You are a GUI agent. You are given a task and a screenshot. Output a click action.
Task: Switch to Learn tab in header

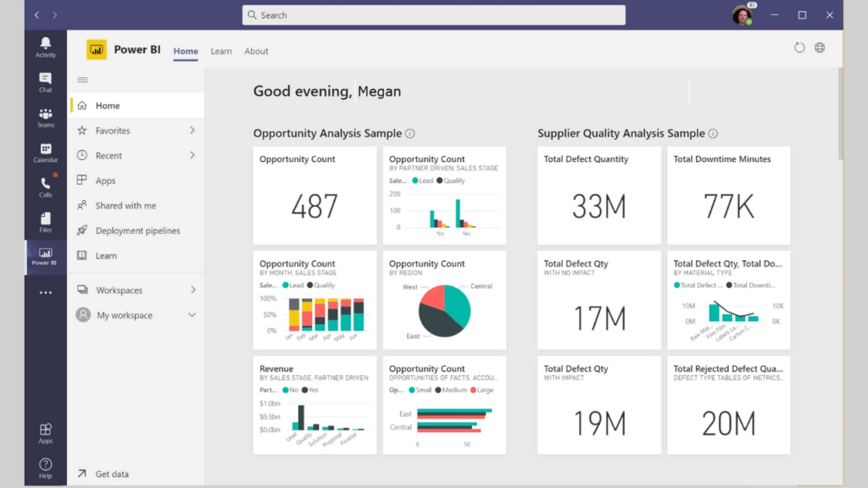[221, 51]
